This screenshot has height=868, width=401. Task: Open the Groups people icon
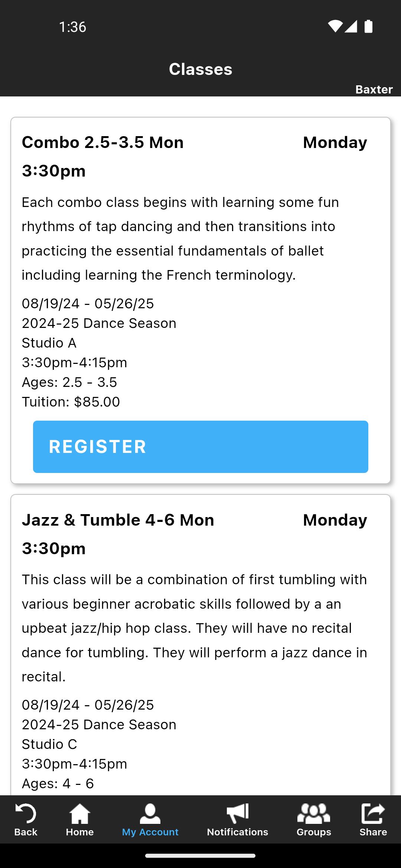tap(314, 813)
